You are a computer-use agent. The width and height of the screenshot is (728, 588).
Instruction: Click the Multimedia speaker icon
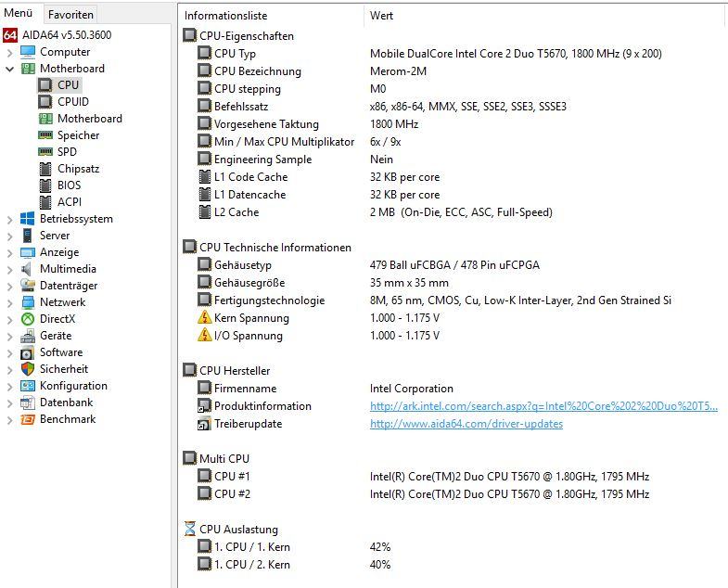[27, 269]
